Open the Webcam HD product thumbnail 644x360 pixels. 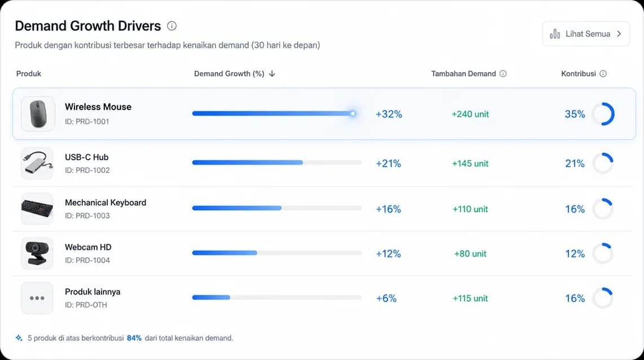click(x=37, y=253)
